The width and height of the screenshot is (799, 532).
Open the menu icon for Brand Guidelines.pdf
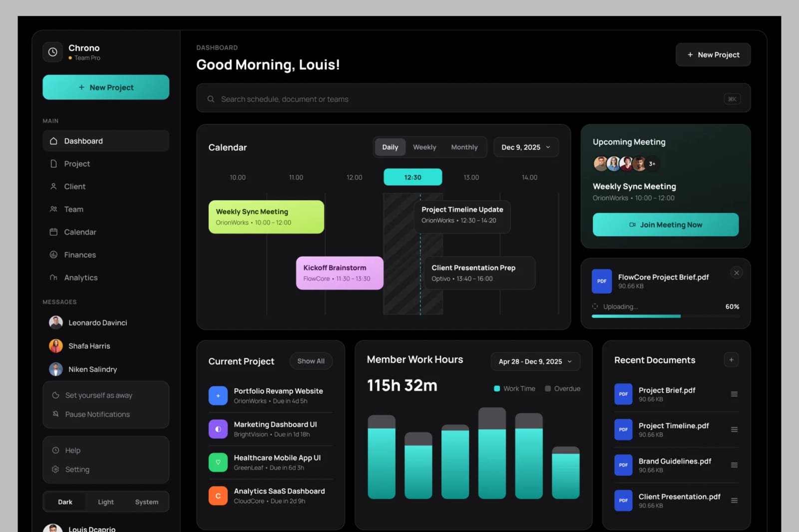(734, 465)
